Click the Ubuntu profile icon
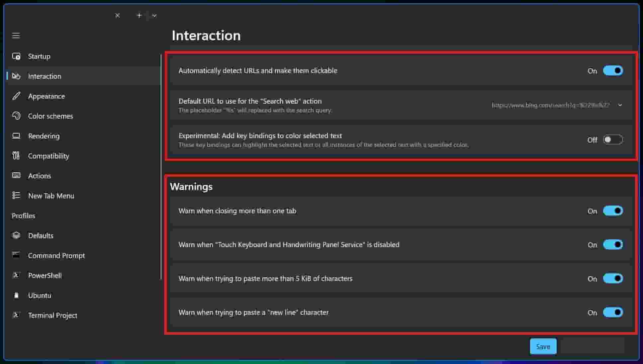The width and height of the screenshot is (643, 364). click(x=16, y=295)
